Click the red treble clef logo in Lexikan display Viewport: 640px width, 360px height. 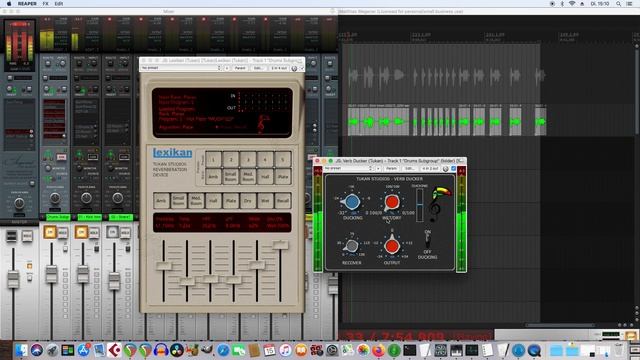(x=263, y=124)
